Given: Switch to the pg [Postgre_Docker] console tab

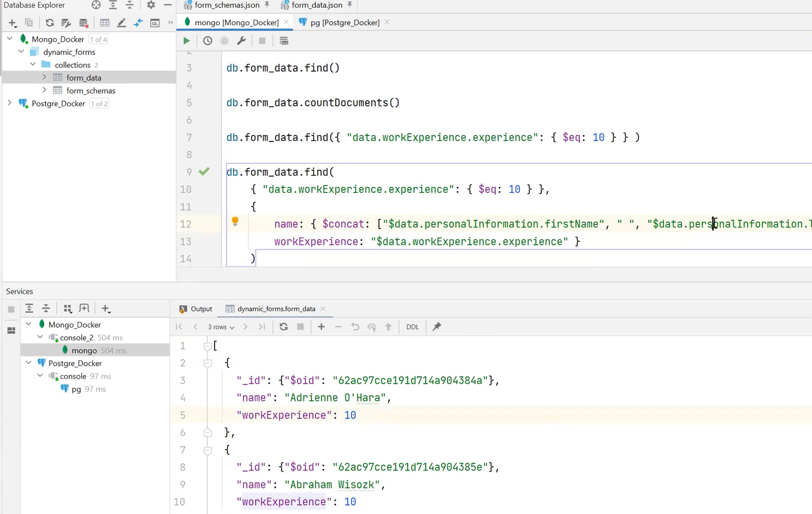Looking at the screenshot, I should [345, 22].
